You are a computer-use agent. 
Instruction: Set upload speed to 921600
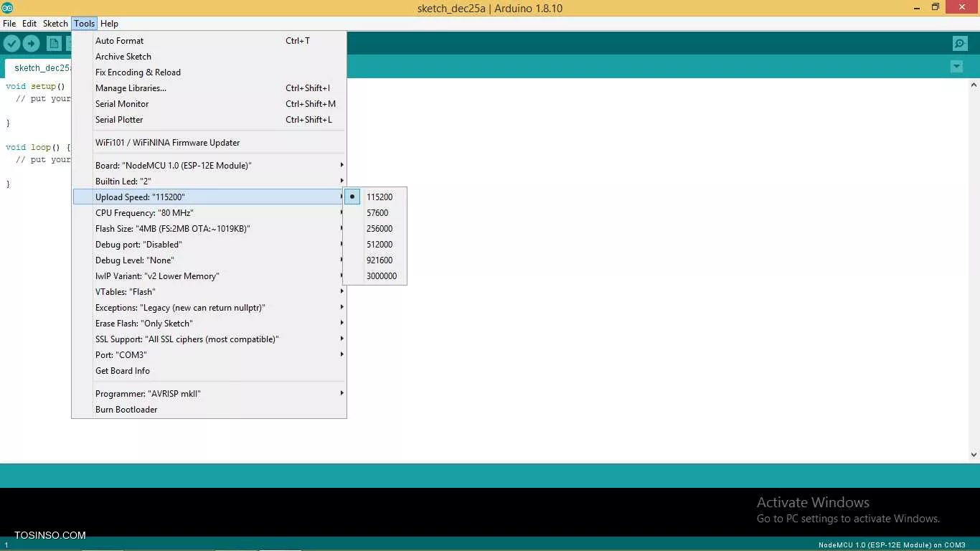375,260
